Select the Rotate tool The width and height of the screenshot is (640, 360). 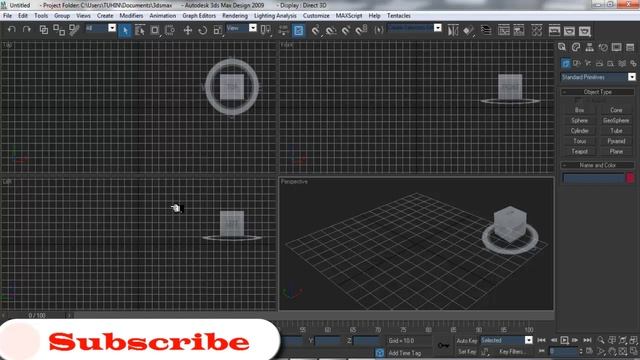pyautogui.click(x=202, y=30)
